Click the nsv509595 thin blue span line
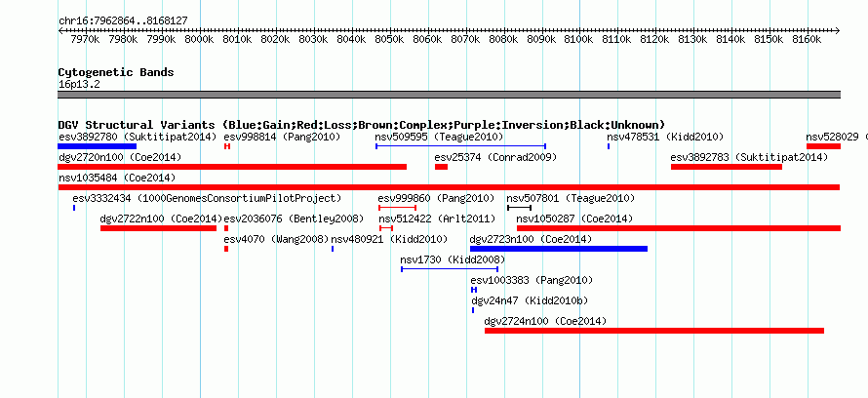The image size is (868, 398). tap(460, 146)
